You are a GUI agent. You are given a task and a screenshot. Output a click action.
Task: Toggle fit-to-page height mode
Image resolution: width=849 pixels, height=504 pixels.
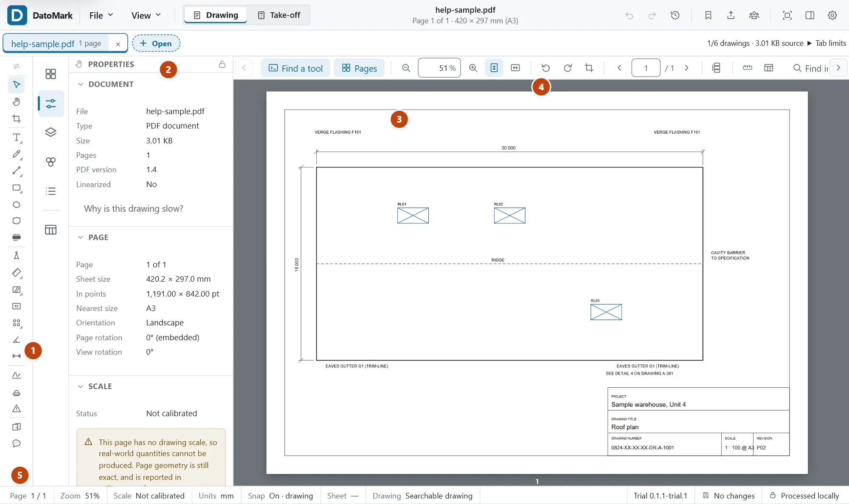[494, 68]
